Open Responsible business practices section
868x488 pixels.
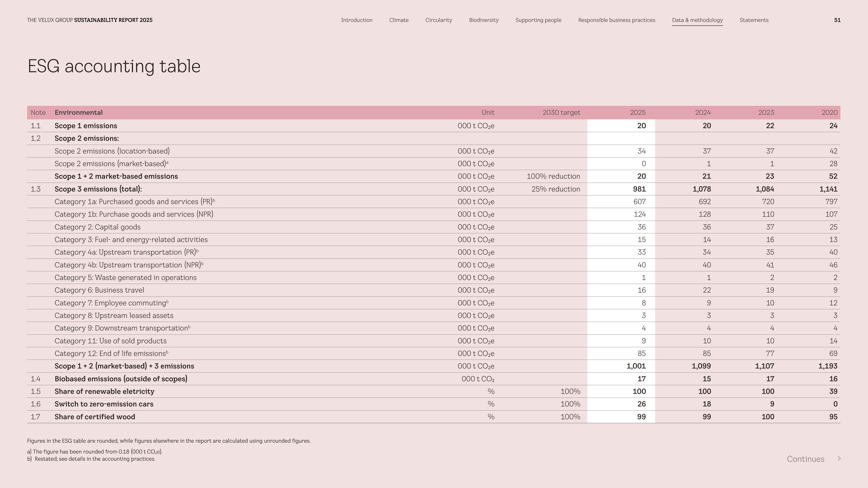617,20
